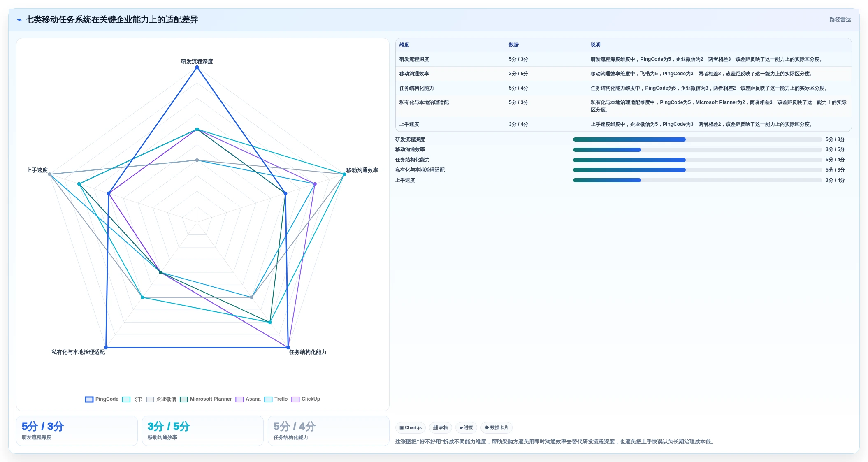The height and width of the screenshot is (462, 868).
Task: Toggle Asana series in chart legend
Action: tap(248, 399)
